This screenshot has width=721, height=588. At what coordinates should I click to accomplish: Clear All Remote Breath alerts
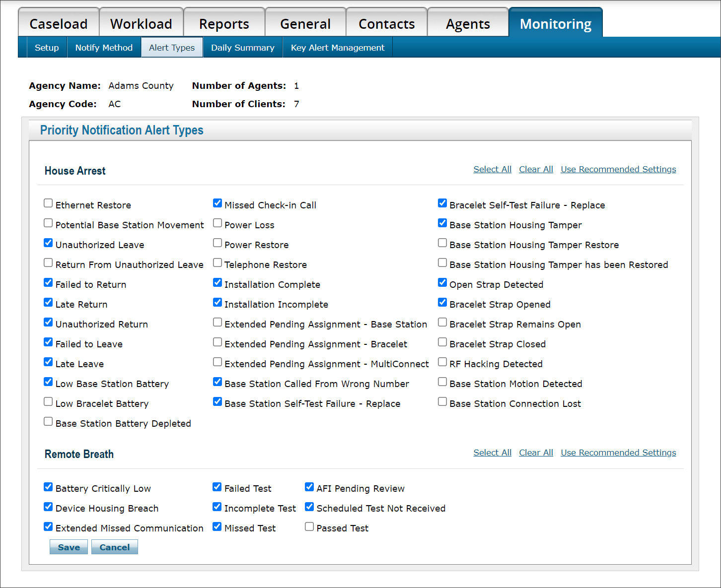(536, 452)
